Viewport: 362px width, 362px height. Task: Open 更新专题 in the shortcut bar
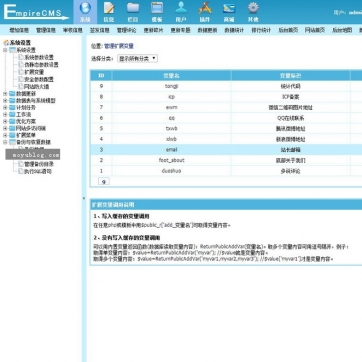point(180,30)
